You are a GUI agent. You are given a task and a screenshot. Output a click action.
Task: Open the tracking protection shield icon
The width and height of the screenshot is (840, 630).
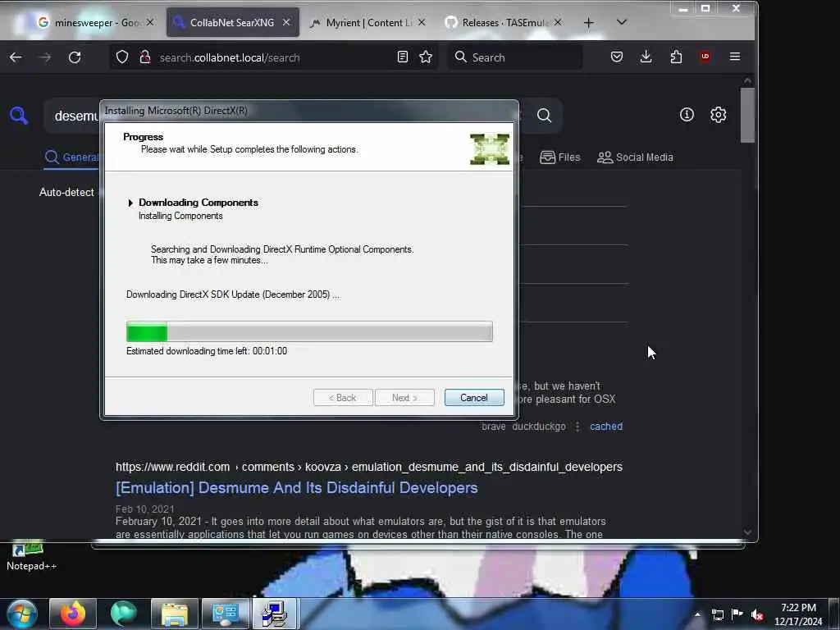(122, 57)
